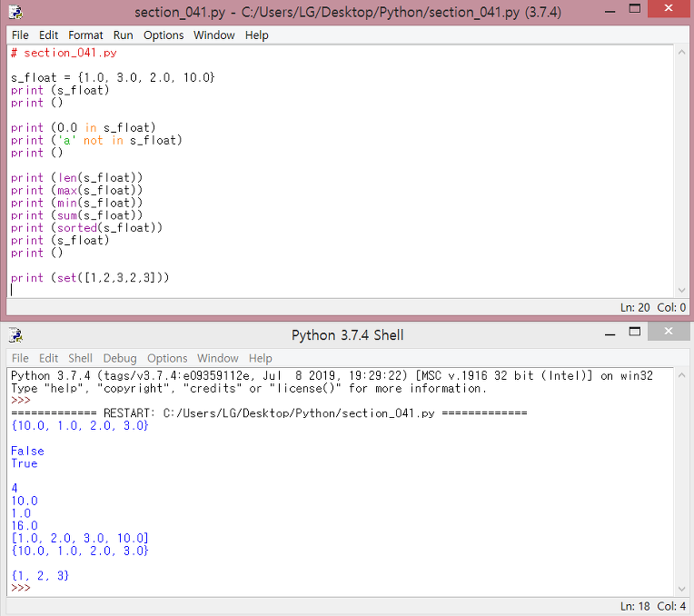
Task: Open the Shell menu in Python Shell
Action: point(80,358)
